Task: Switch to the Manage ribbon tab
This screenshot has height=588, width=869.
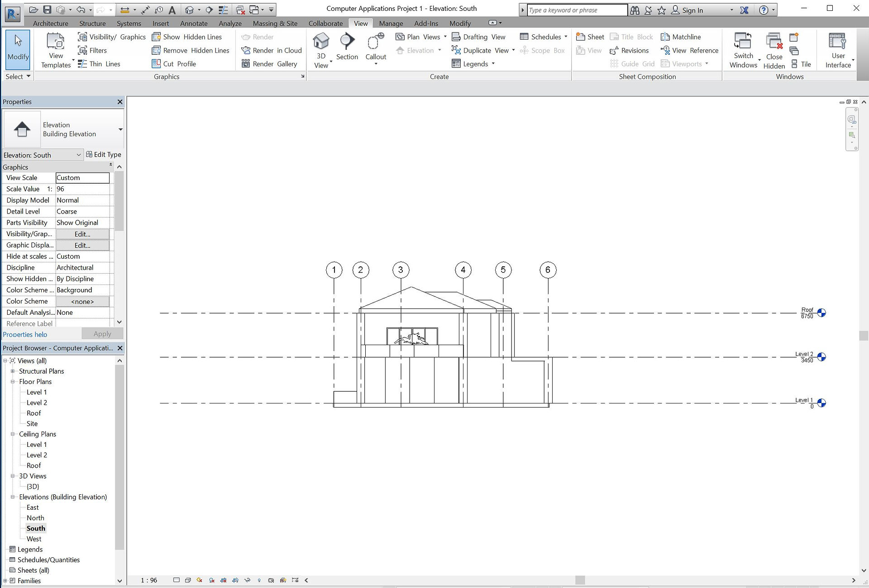Action: click(391, 24)
